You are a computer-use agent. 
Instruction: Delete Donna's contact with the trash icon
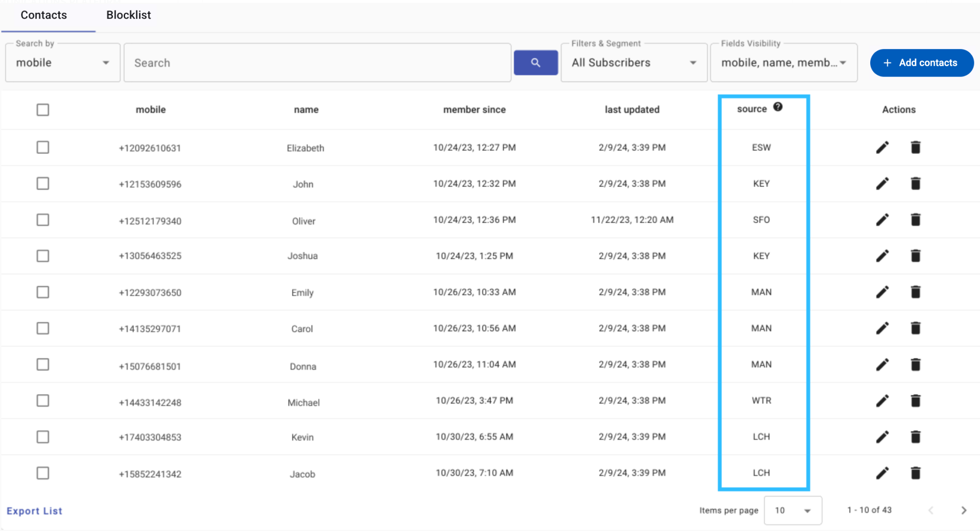(916, 364)
